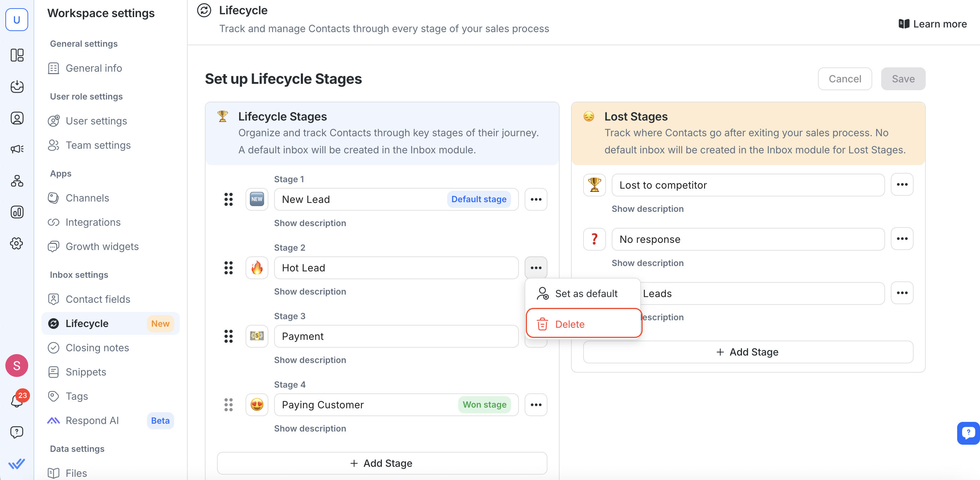Open notifications bell with 23 badge
This screenshot has height=480, width=980.
(x=17, y=400)
